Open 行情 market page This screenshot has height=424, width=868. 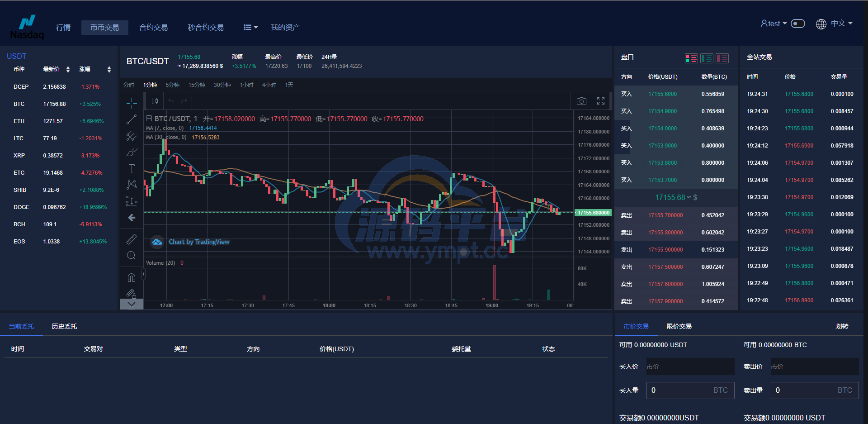click(x=63, y=27)
